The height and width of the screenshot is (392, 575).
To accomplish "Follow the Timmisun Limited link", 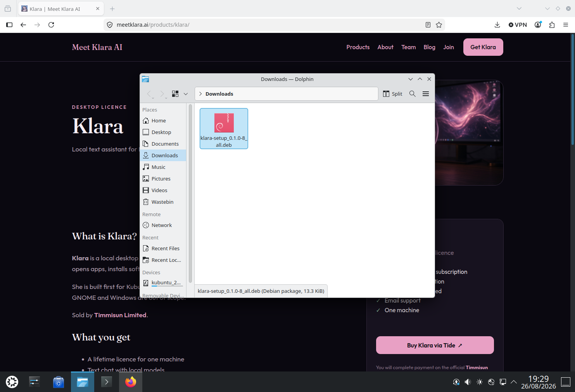I will 120,315.
